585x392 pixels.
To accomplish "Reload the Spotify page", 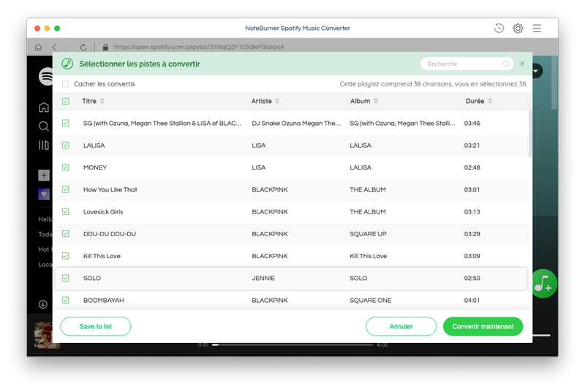I will 83,48.
